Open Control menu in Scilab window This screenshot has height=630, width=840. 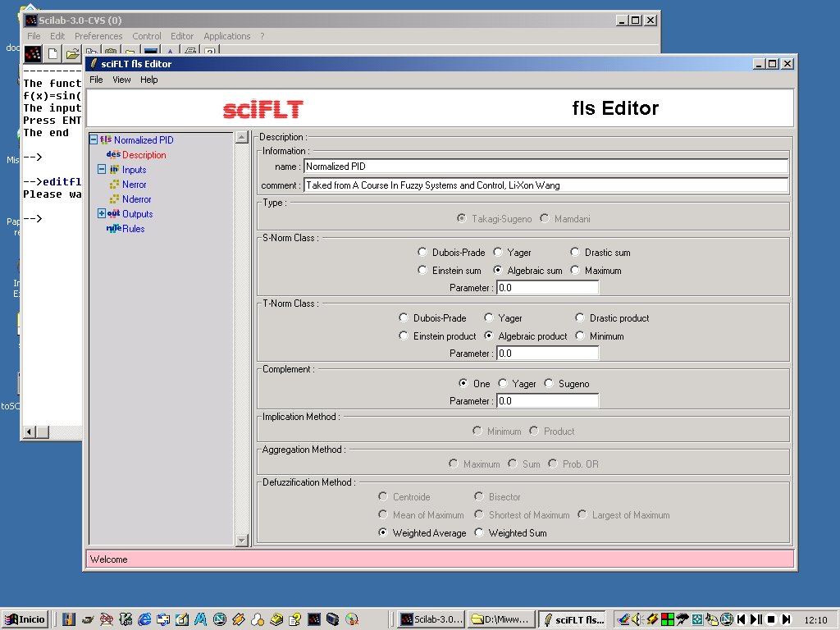pyautogui.click(x=147, y=36)
